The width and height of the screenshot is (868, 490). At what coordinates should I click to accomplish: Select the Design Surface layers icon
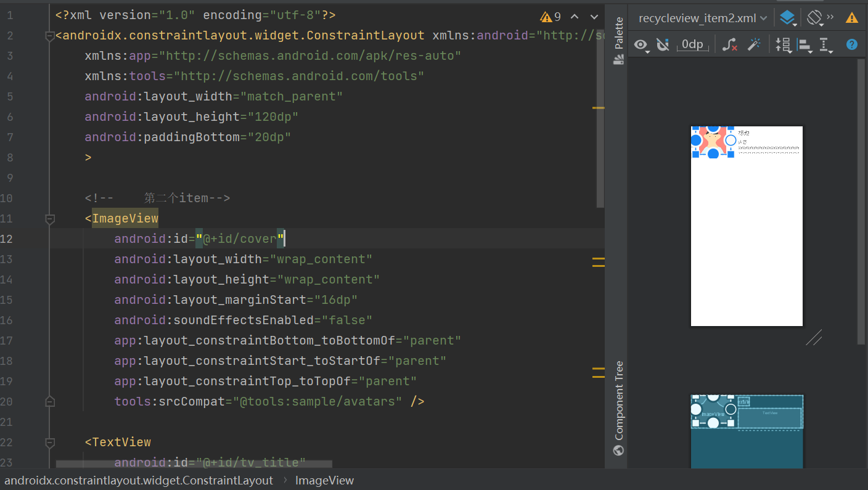point(787,18)
